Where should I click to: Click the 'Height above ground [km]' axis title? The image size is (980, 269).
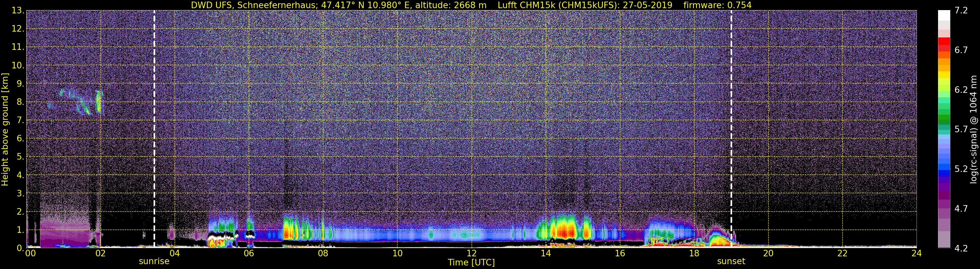pyautogui.click(x=5, y=129)
